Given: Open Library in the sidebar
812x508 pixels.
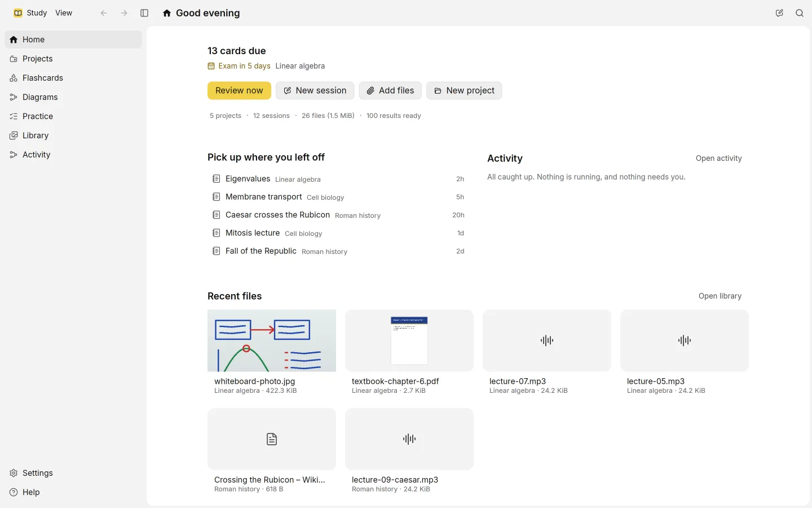Looking at the screenshot, I should coord(73,135).
